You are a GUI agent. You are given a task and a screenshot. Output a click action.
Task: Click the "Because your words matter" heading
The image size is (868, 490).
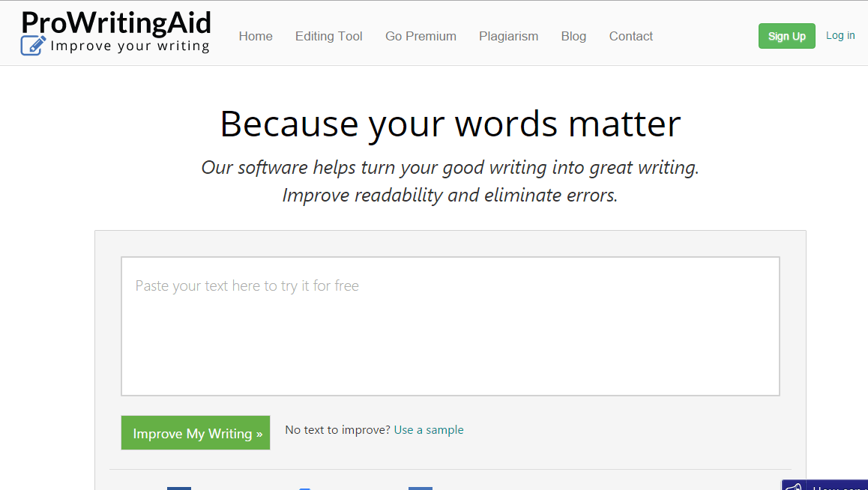(450, 124)
